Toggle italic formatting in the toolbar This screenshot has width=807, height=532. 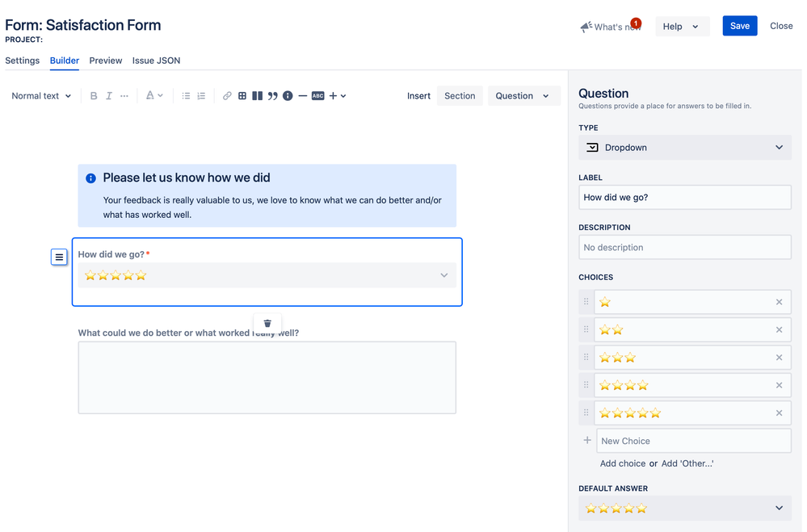coord(109,95)
